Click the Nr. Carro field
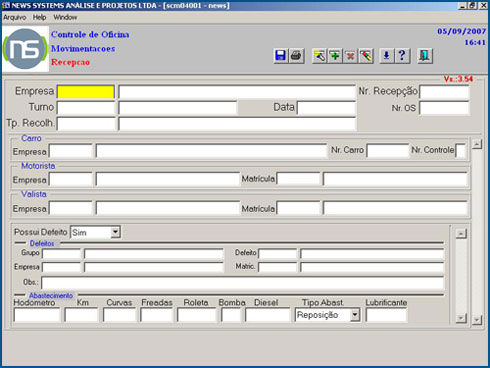490x368 pixels. coord(387,151)
